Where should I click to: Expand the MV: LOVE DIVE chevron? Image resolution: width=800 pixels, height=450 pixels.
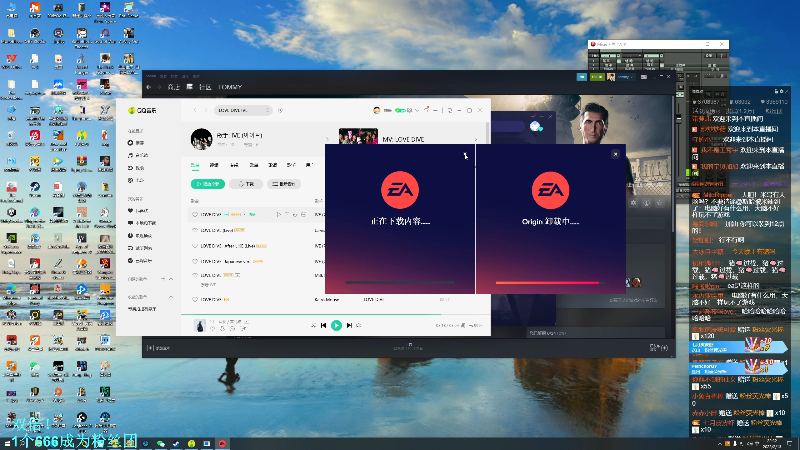(x=476, y=139)
